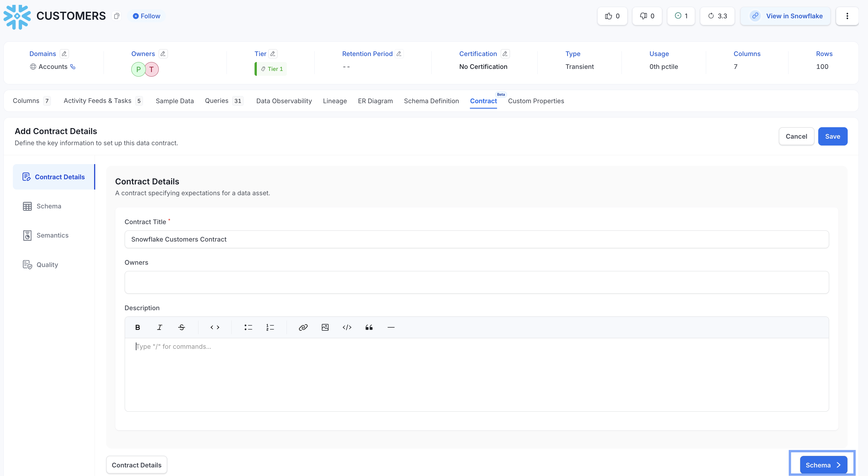Viewport: 868px width, 476px height.
Task: Toggle italic formatting in description
Action: (x=159, y=327)
